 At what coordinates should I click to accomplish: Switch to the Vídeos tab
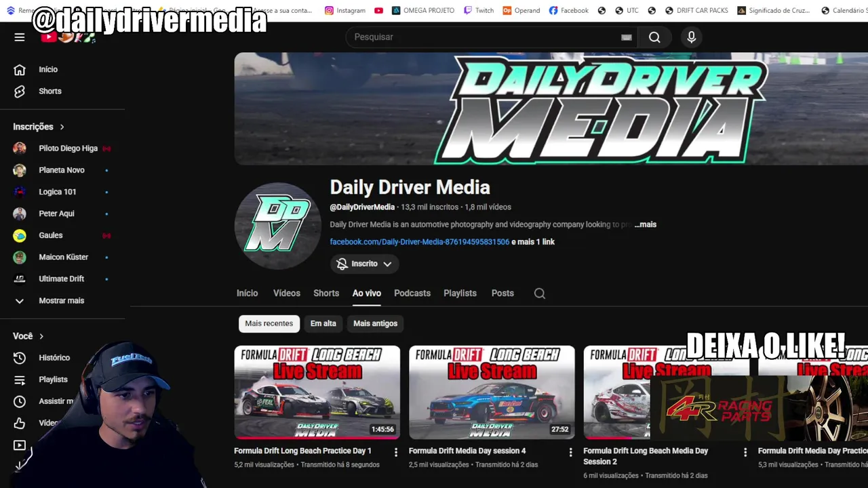pyautogui.click(x=287, y=293)
